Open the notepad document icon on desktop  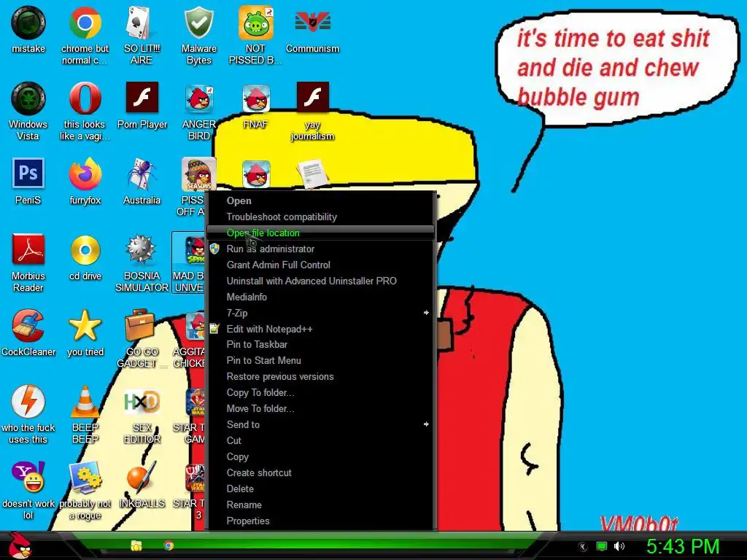312,174
